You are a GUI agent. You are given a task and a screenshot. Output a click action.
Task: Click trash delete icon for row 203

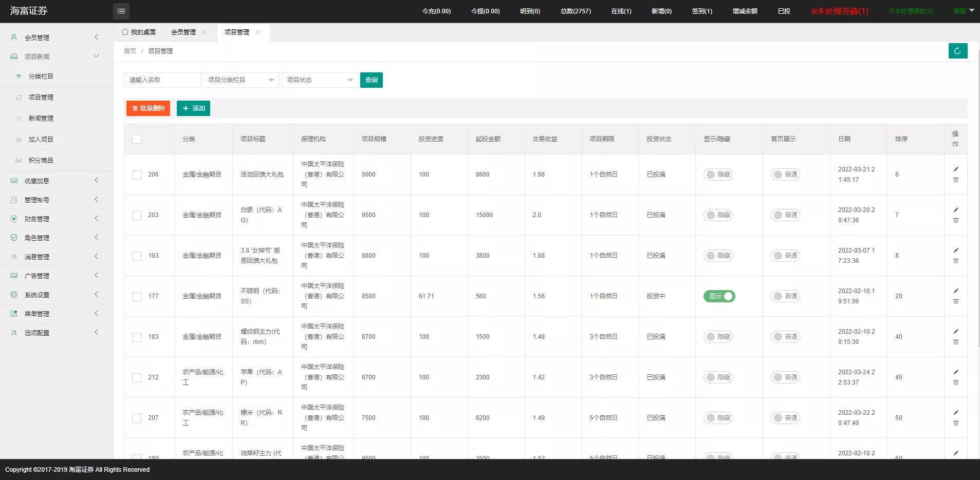pyautogui.click(x=956, y=220)
